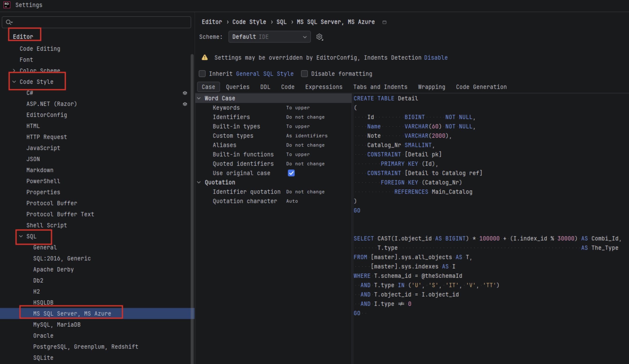
Task: Click the collapse icon next to breadcrumb
Action: pyautogui.click(x=384, y=22)
